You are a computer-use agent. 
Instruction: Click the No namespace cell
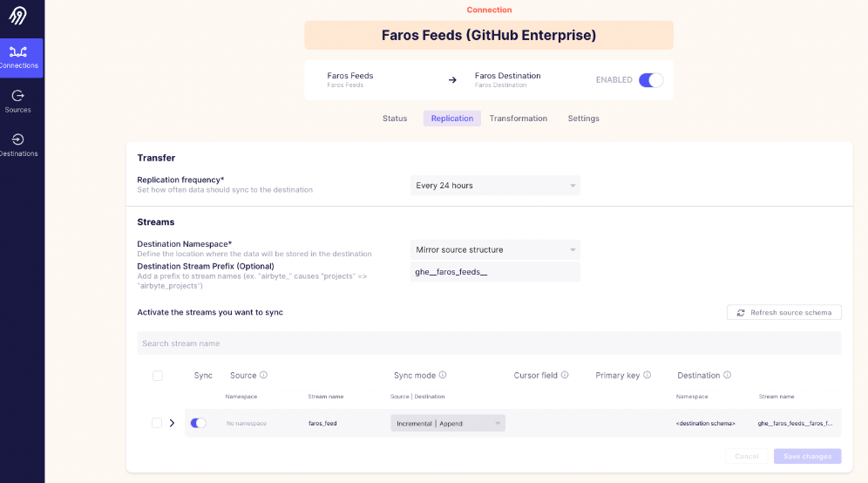tap(247, 423)
